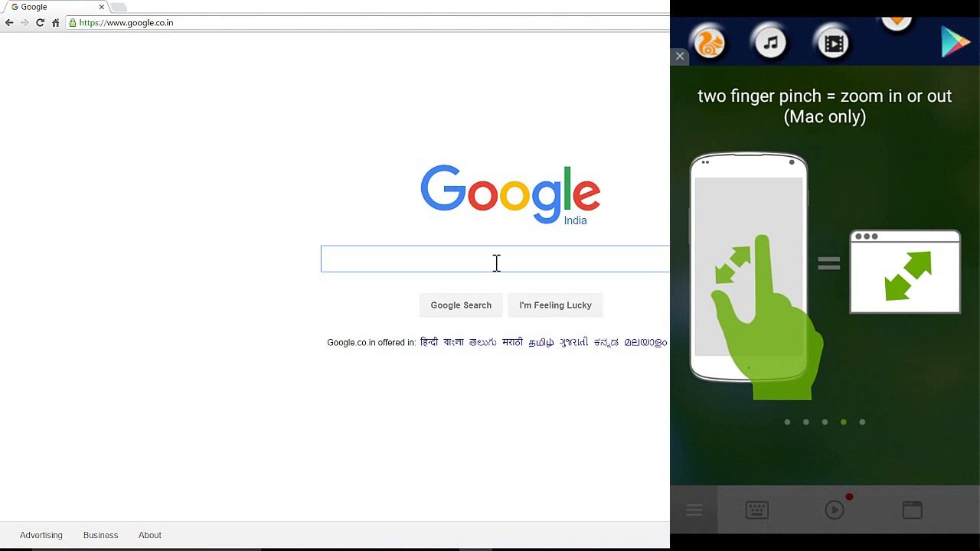Open the UC Browser app icon
The image size is (980, 551).
point(710,42)
